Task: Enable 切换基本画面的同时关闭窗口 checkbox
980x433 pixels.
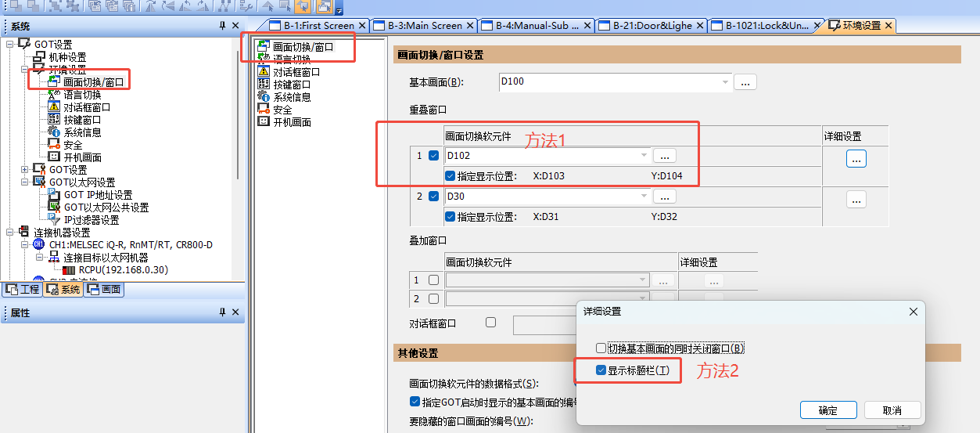Action: point(601,348)
